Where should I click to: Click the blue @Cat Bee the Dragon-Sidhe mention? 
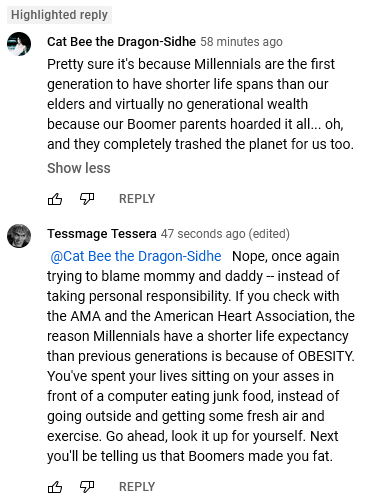(136, 256)
